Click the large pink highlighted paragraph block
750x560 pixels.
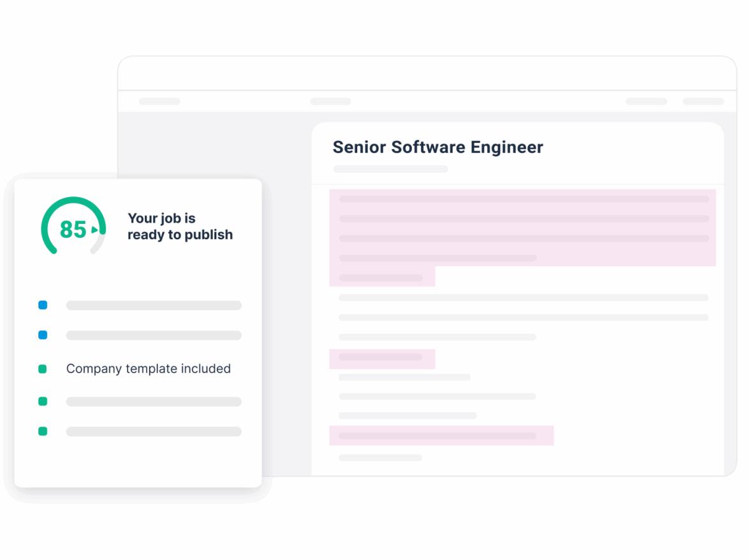(x=522, y=228)
